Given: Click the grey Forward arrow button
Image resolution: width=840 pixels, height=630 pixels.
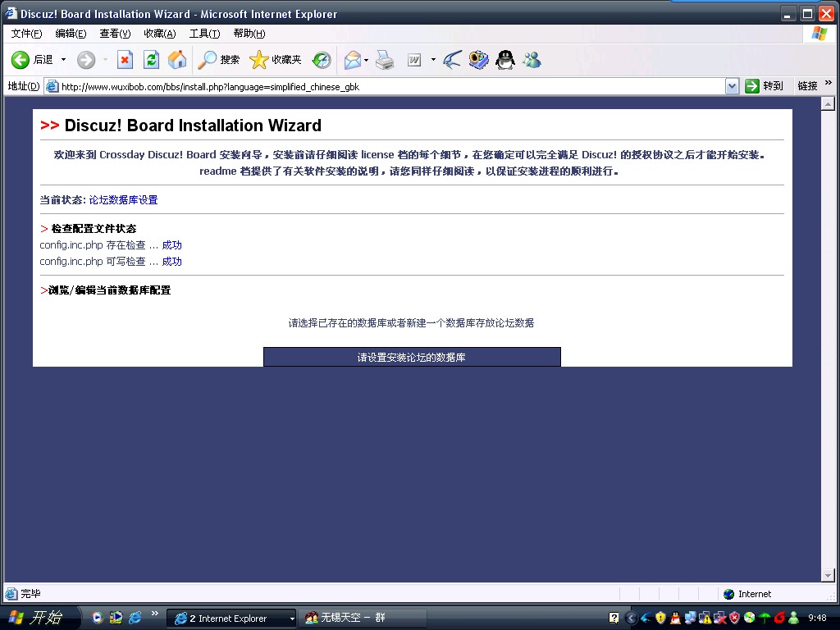Looking at the screenshot, I should click(85, 60).
